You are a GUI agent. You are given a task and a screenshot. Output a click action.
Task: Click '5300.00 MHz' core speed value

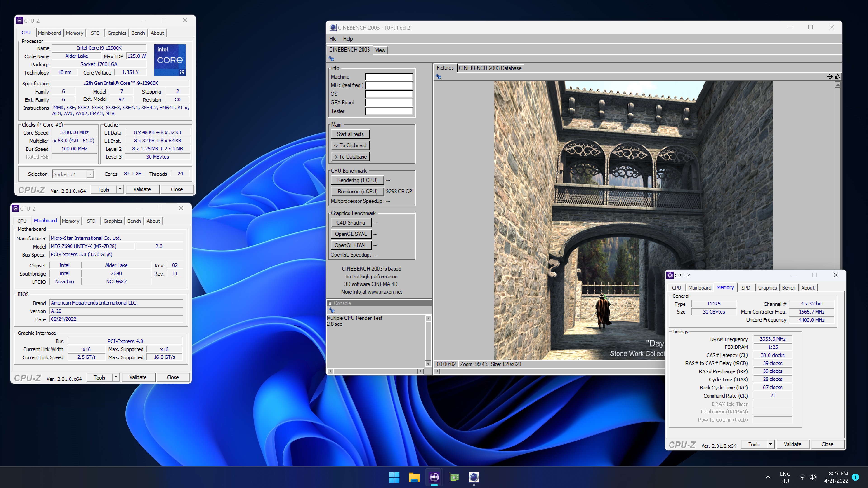tap(74, 132)
